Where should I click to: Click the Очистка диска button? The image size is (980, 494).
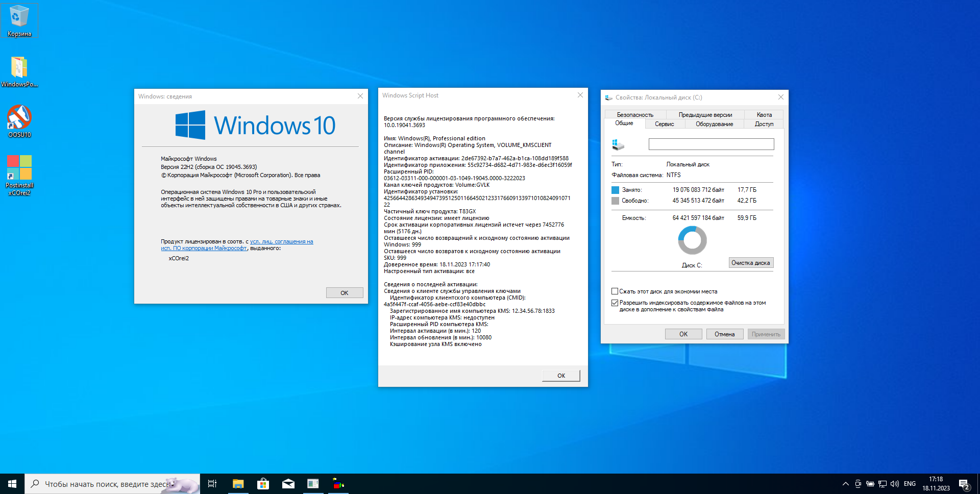[750, 263]
